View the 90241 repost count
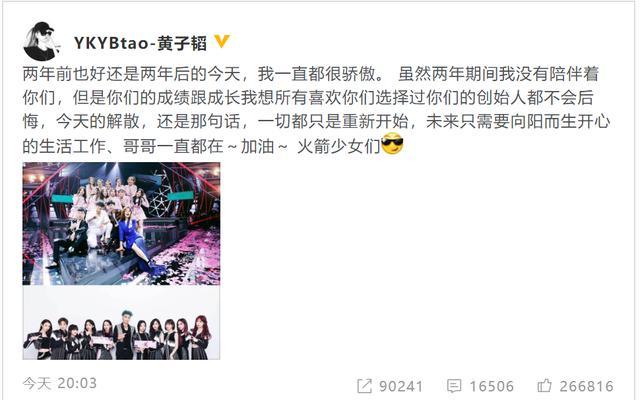The width and height of the screenshot is (640, 400). coord(401,386)
